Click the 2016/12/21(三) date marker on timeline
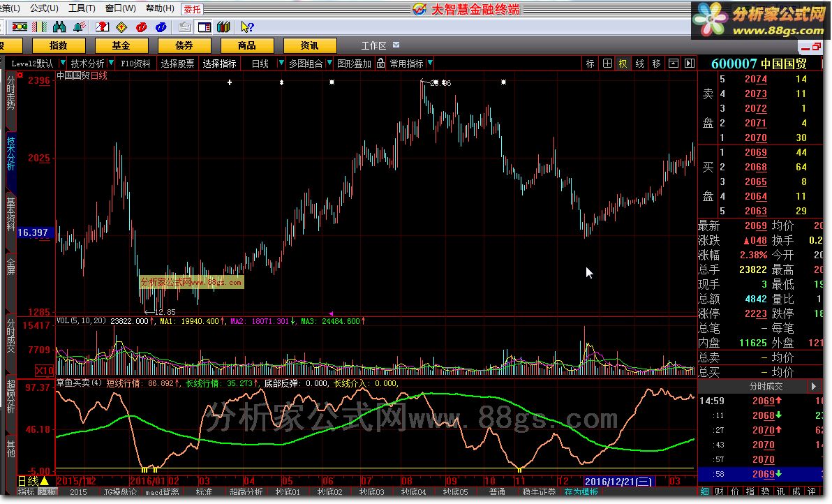 [x=619, y=481]
